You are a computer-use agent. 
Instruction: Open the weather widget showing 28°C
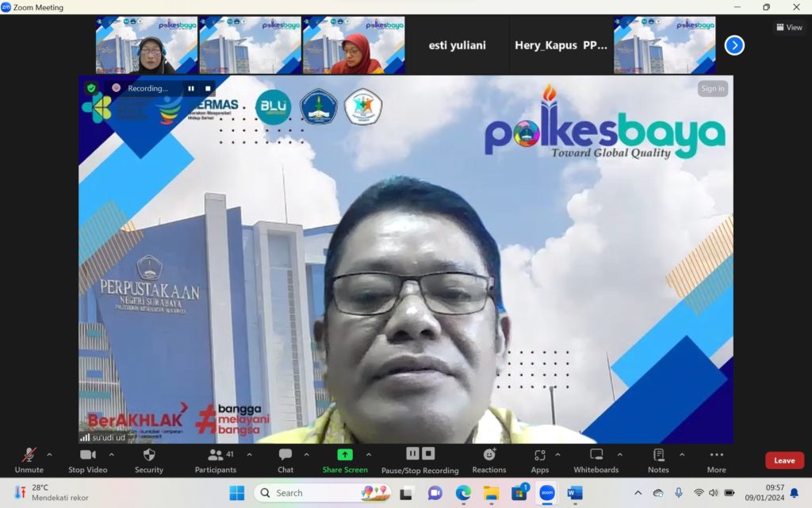click(x=52, y=493)
